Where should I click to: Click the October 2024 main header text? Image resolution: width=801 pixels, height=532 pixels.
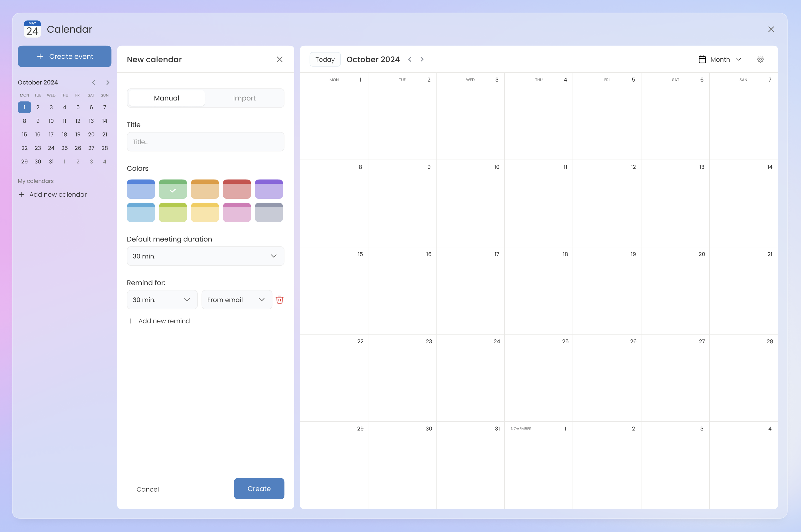(373, 59)
